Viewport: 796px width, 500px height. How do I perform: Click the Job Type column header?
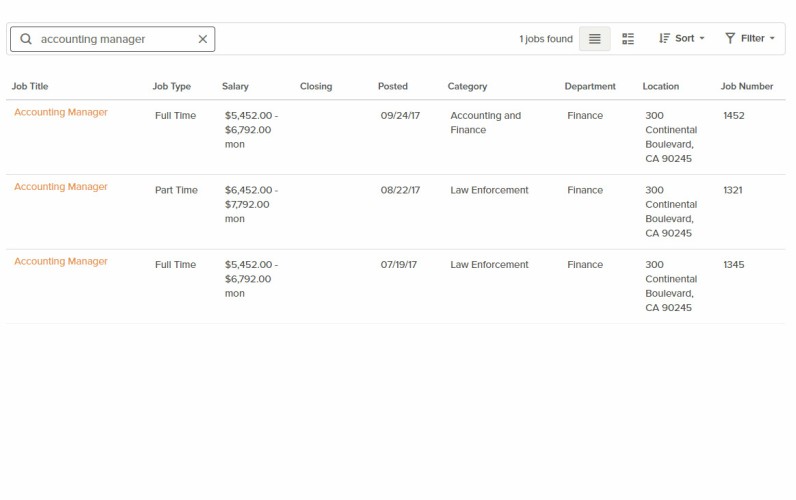(172, 86)
